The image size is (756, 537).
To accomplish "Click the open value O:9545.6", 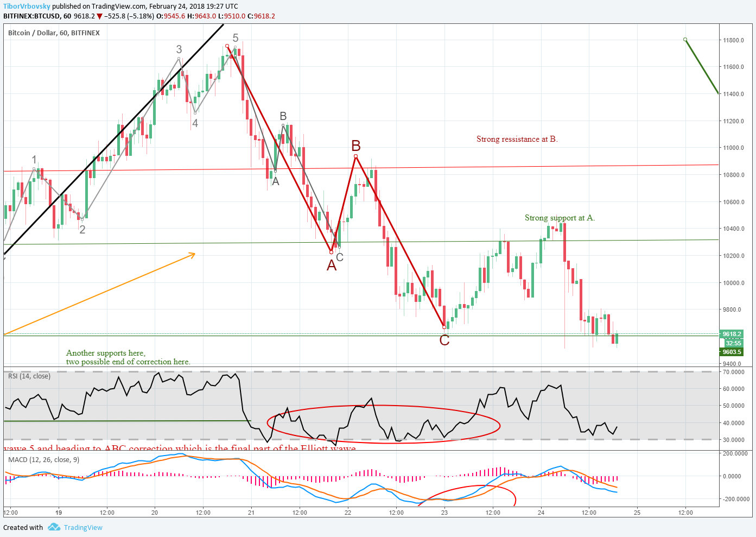I will coord(170,16).
